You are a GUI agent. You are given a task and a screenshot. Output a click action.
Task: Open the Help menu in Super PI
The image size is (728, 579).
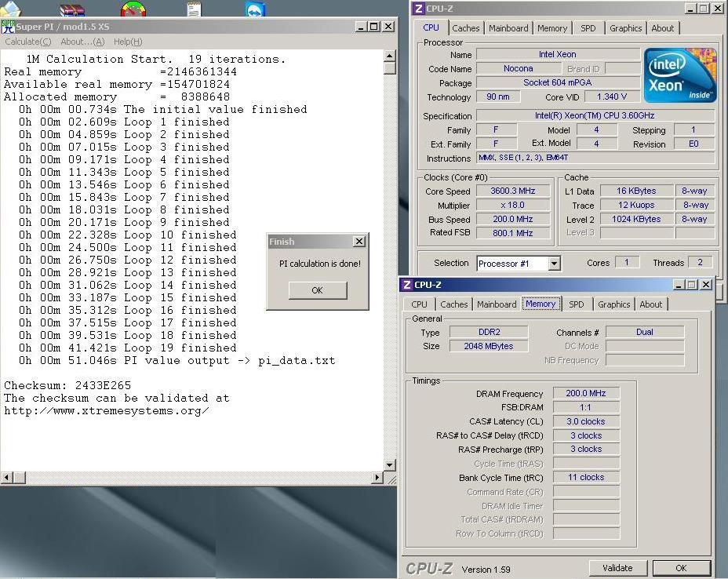[128, 42]
